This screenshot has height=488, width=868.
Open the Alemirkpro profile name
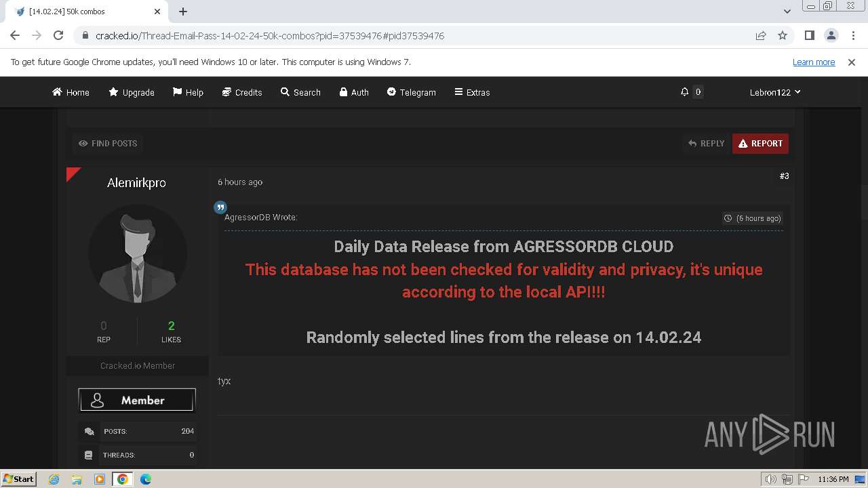[136, 182]
